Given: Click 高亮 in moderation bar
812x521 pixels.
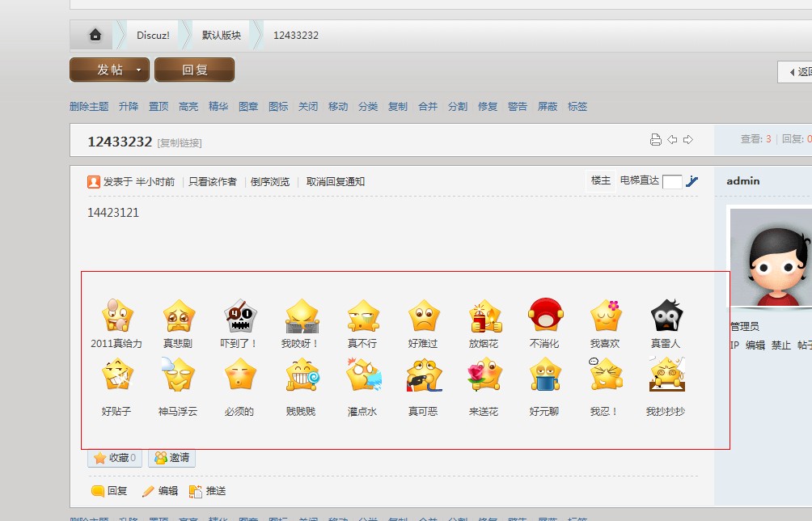Looking at the screenshot, I should click(x=188, y=107).
